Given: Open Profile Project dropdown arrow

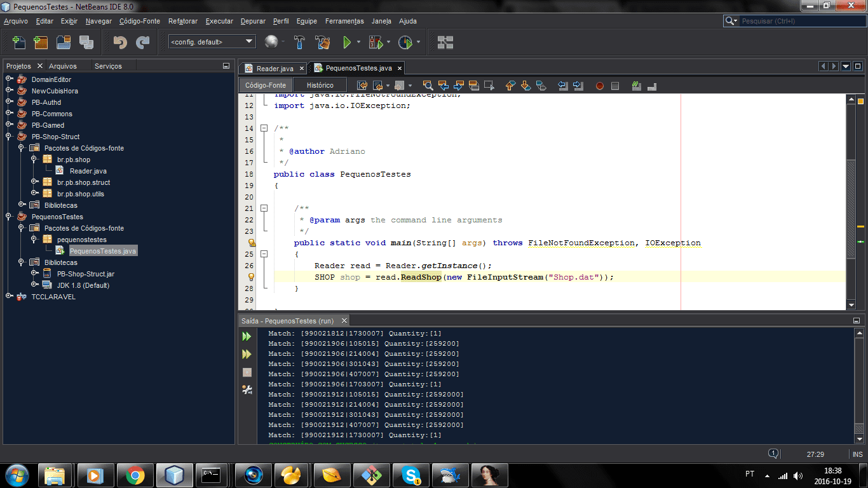Looking at the screenshot, I should click(418, 43).
